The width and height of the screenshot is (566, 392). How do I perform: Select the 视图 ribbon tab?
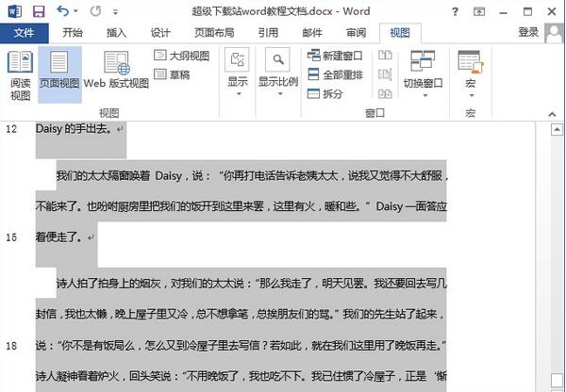point(400,33)
